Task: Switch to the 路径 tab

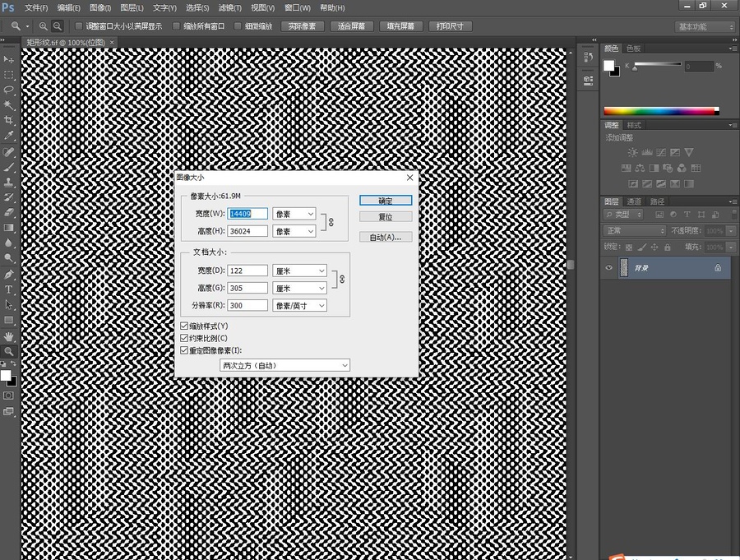Action: [x=657, y=201]
